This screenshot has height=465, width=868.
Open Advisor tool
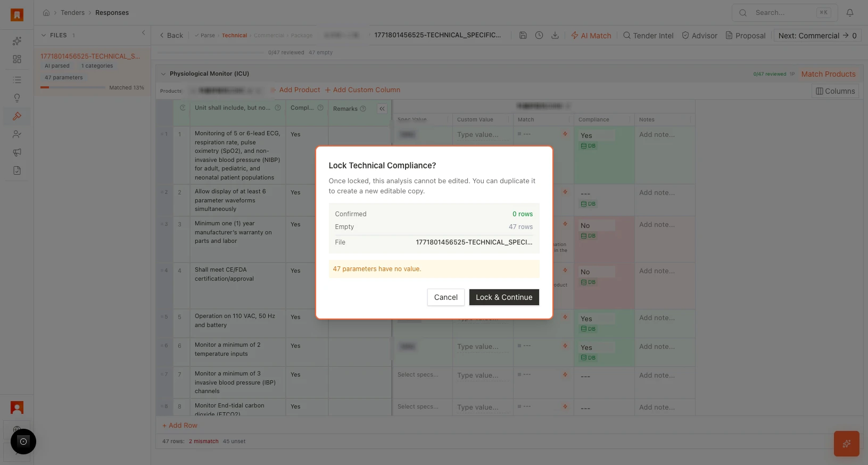699,36
